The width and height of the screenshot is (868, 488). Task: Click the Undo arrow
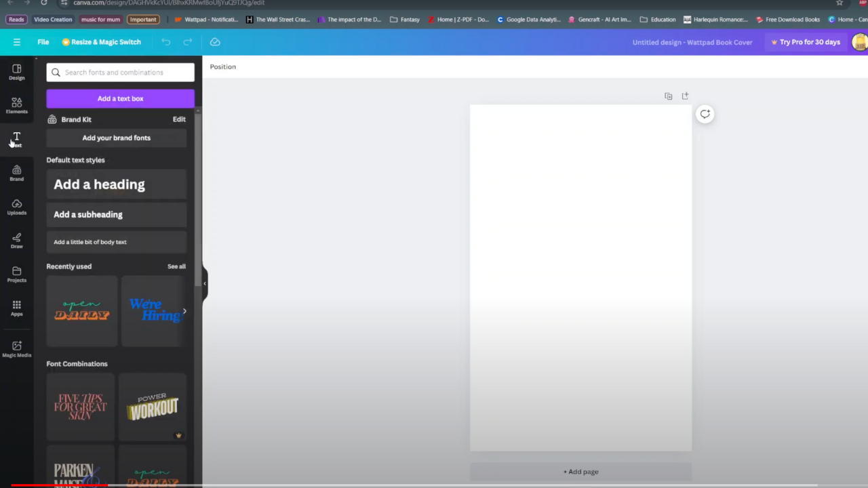[x=166, y=42]
